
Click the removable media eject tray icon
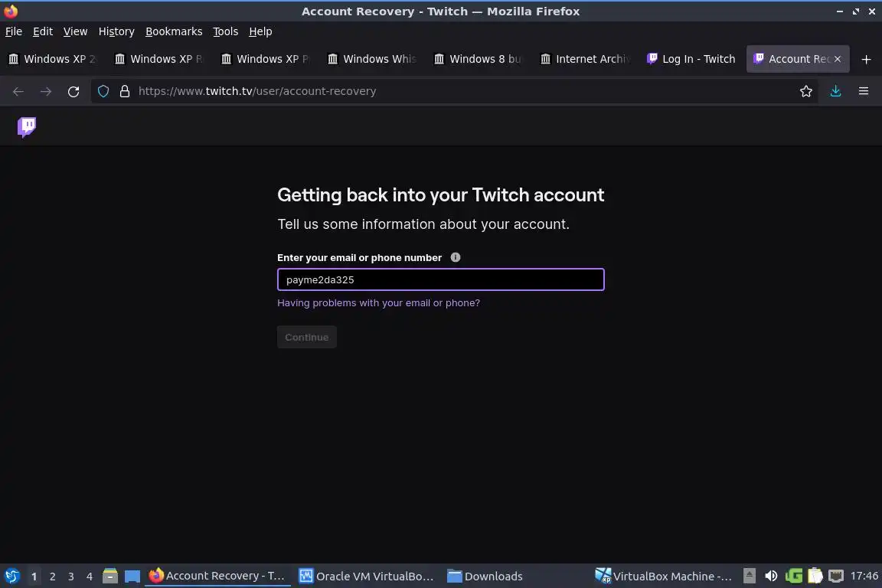point(750,576)
